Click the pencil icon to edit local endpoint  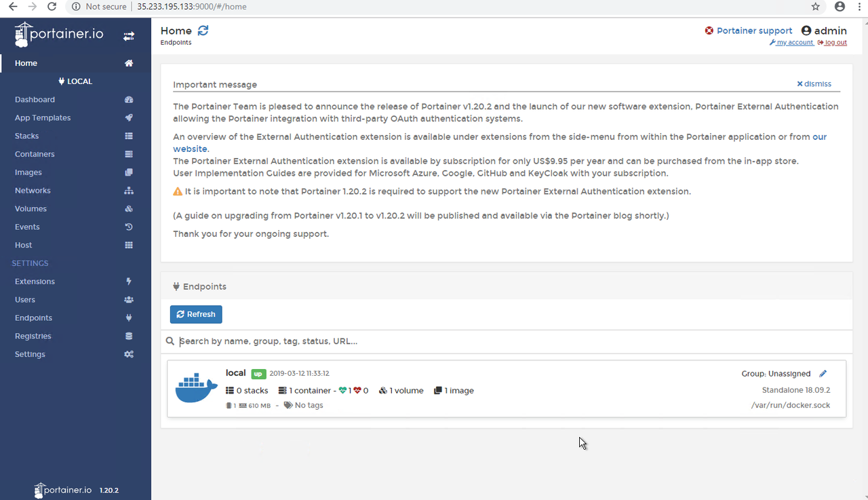823,374
